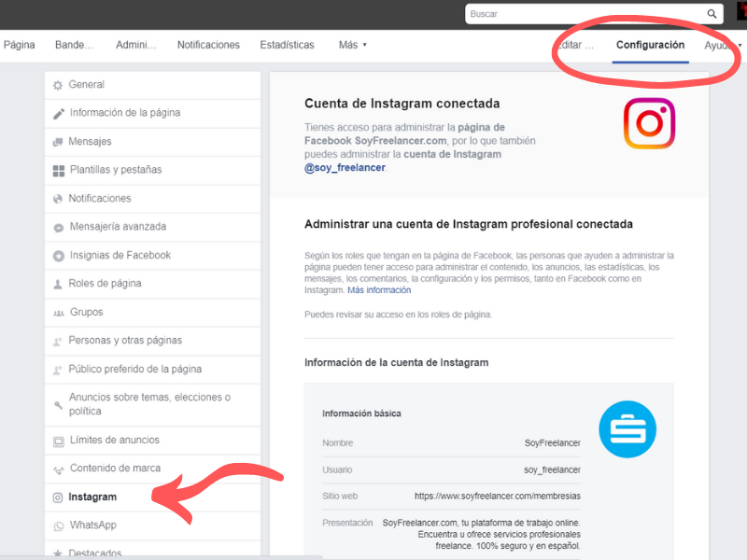Click the Sitio web URL value

(x=498, y=497)
